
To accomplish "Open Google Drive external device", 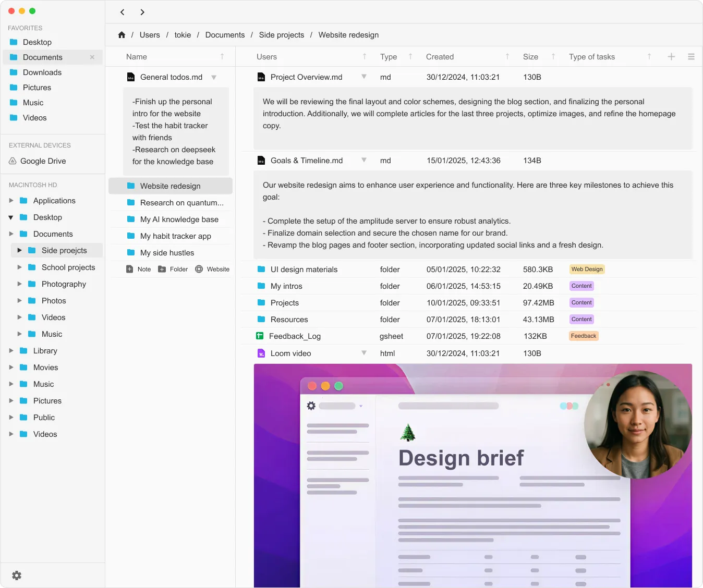I will (43, 161).
